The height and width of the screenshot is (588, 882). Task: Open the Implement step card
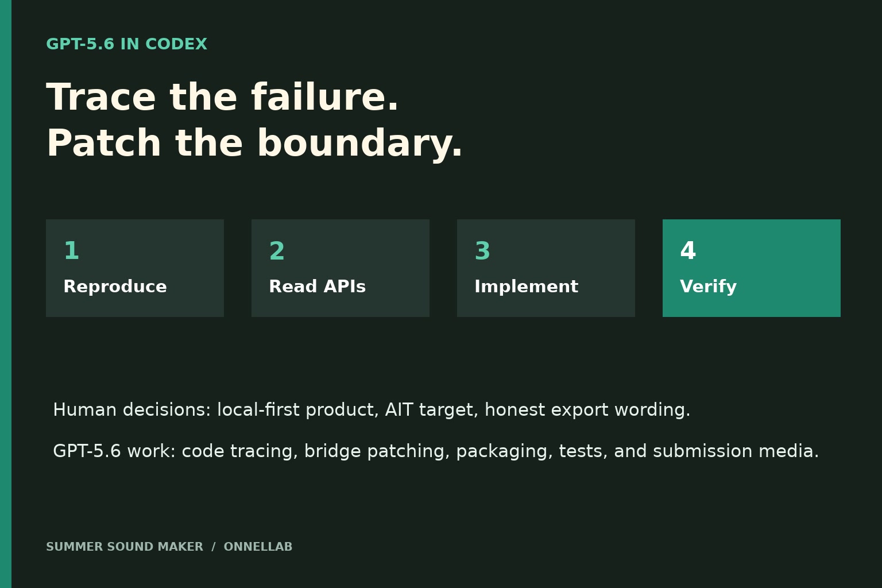[x=546, y=268]
